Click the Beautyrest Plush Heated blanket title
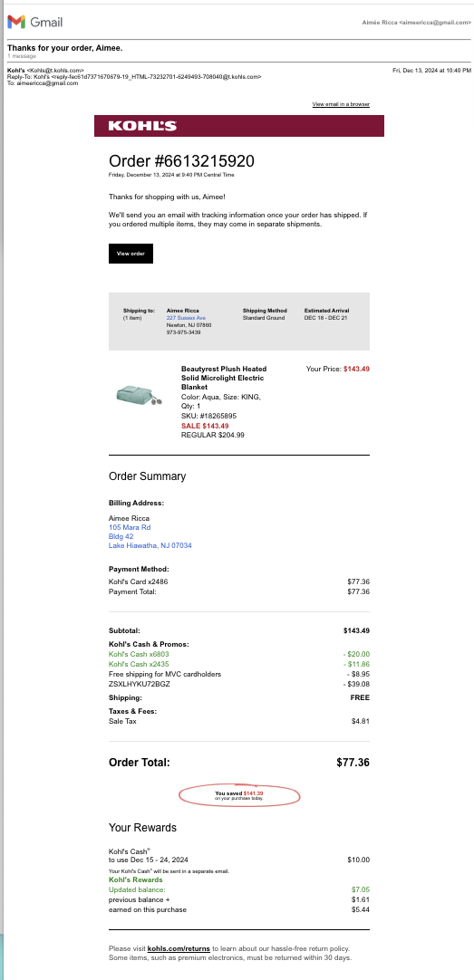Image resolution: width=474 pixels, height=980 pixels. 224,378
